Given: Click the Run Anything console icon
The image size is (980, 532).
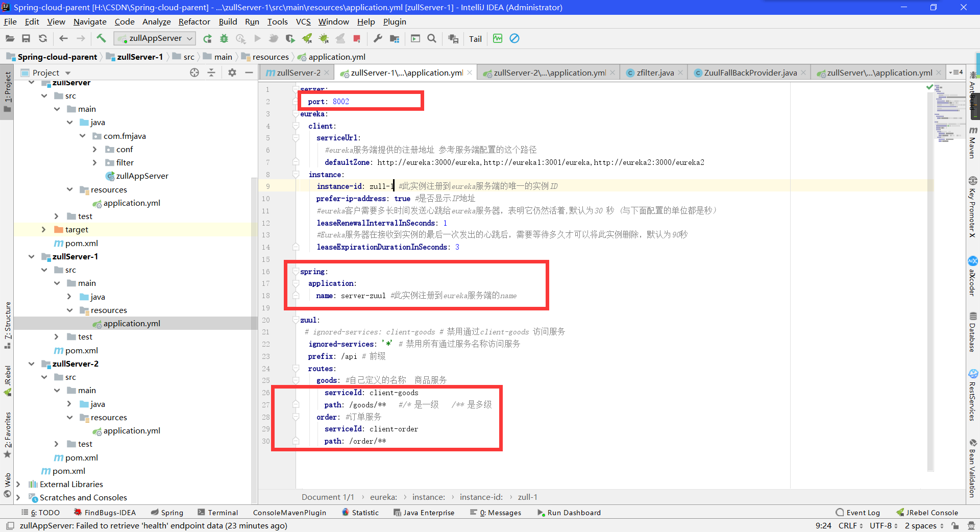Looking at the screenshot, I should [415, 38].
